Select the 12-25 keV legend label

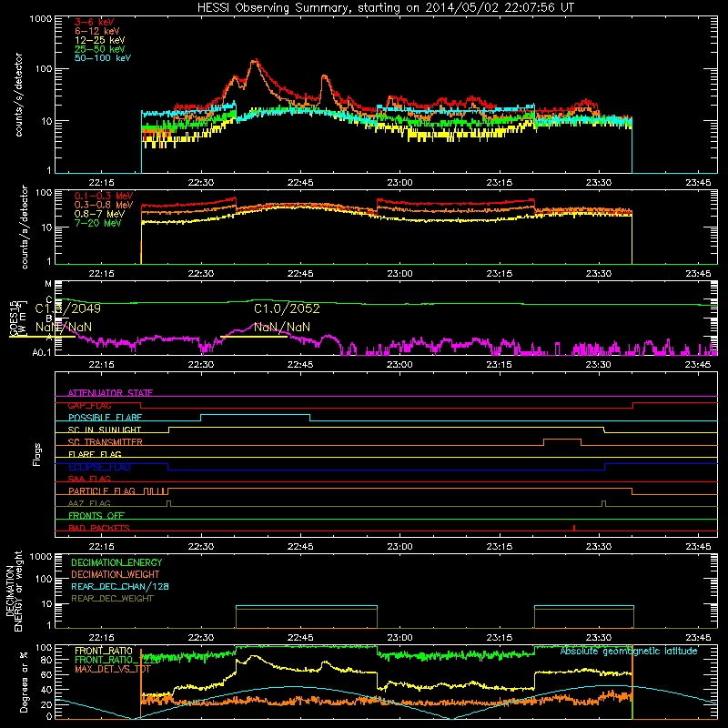(100, 40)
